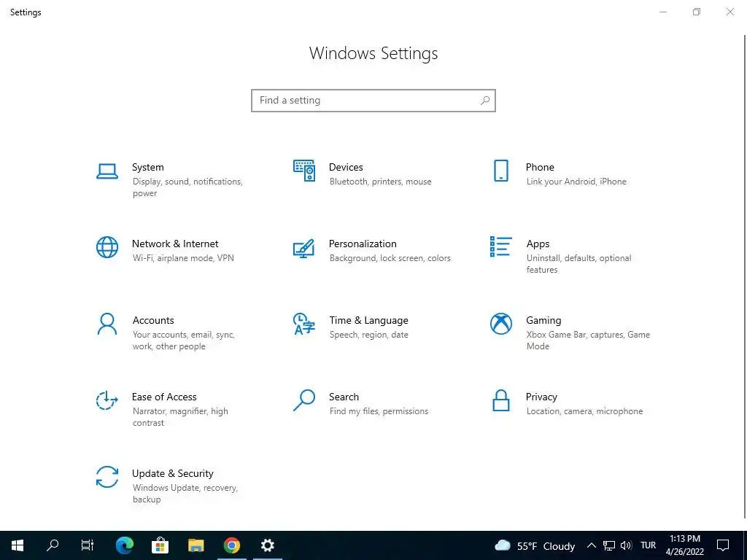This screenshot has height=560, width=747.
Task: Show hidden tray icons chevron
Action: [x=591, y=545]
